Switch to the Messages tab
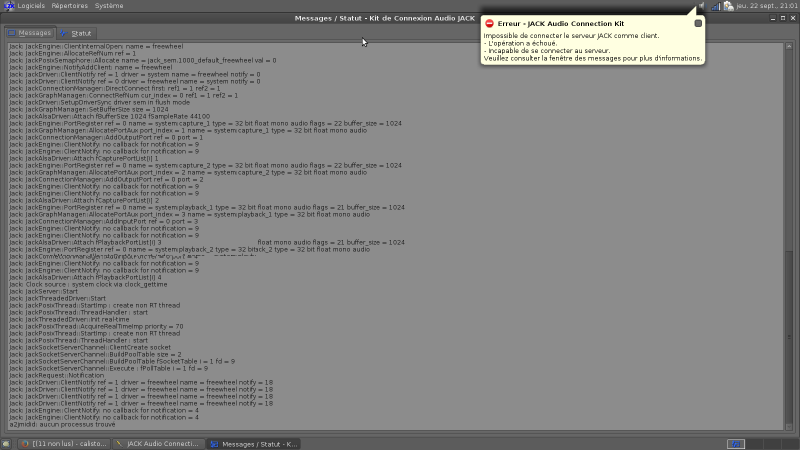The height and width of the screenshot is (450, 800). point(30,33)
